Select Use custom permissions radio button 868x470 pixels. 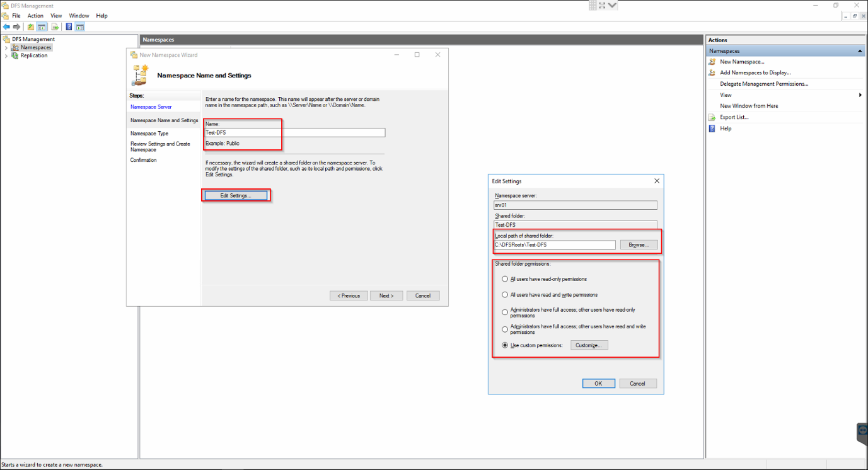pos(504,345)
